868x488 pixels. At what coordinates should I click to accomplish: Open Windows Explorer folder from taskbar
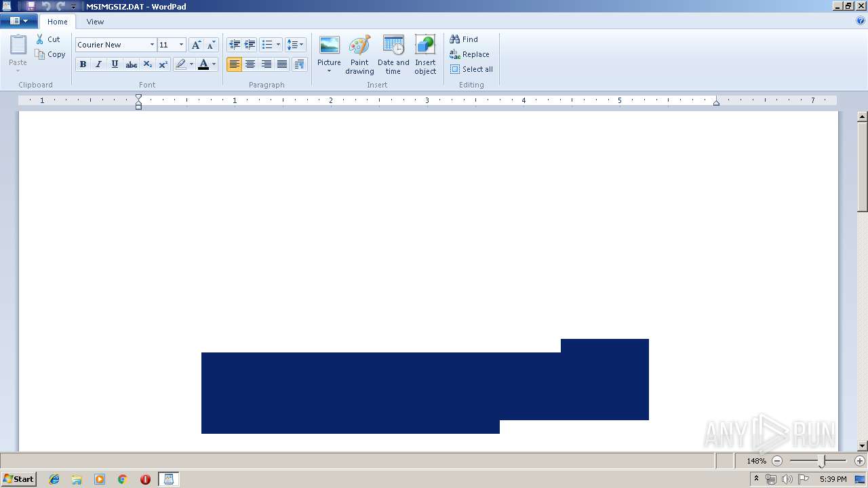tap(77, 479)
